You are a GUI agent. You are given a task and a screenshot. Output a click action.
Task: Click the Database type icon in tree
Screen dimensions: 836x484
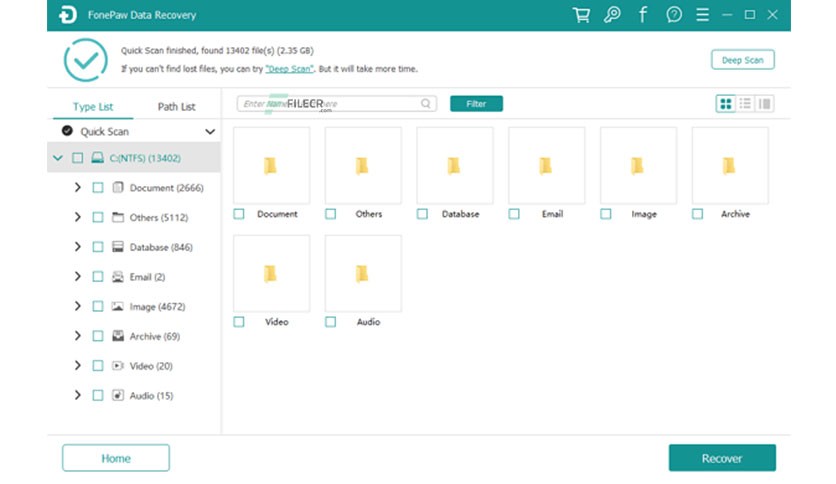coord(118,247)
